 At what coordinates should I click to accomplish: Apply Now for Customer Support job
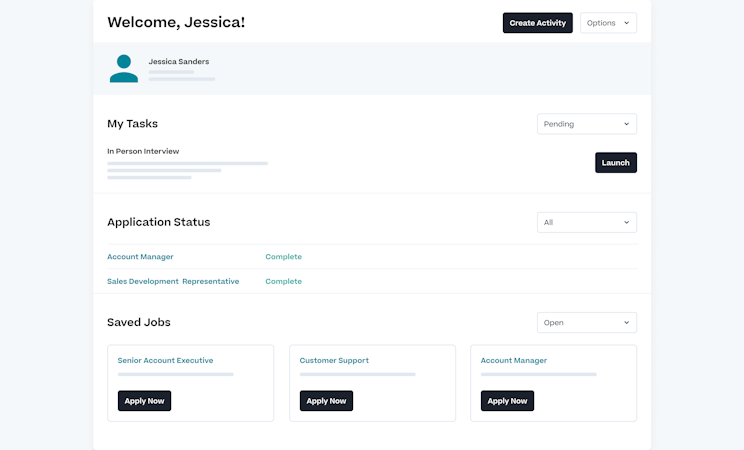tap(326, 401)
